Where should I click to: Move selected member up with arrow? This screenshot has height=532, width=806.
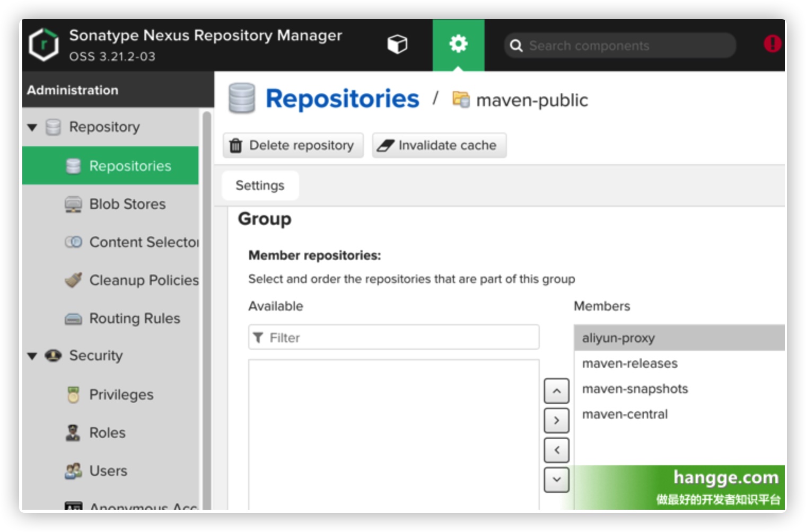(556, 391)
